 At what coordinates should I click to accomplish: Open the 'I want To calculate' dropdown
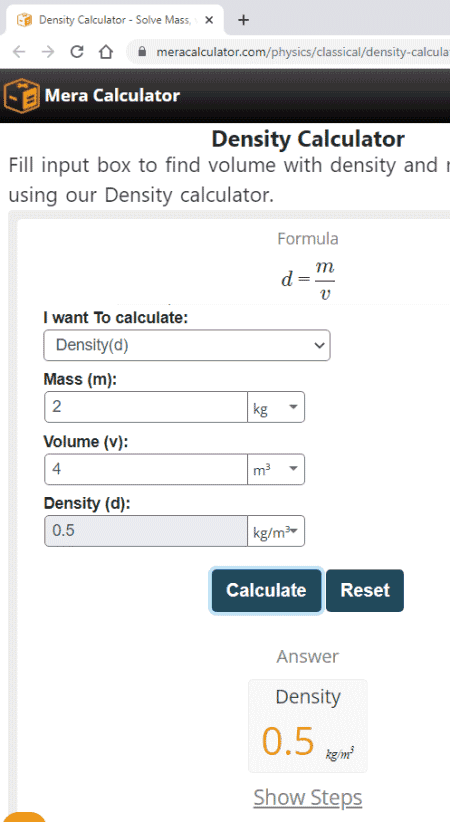[187, 345]
